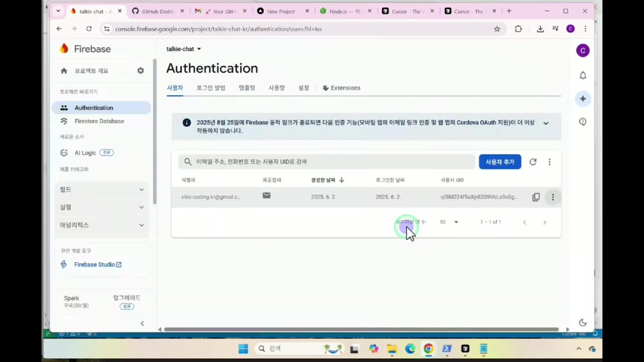
Task: Go to the previous page of users
Action: click(x=525, y=223)
